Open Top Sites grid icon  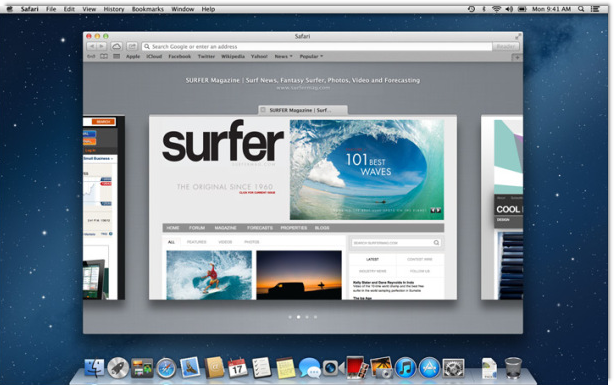pyautogui.click(x=116, y=56)
